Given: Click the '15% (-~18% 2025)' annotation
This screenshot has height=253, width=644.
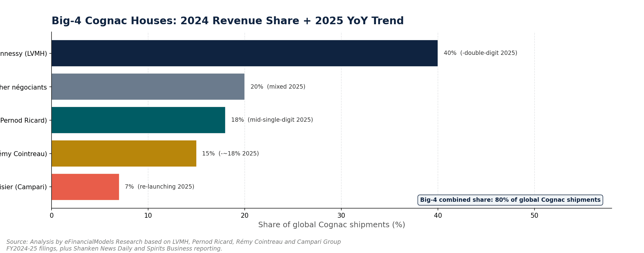Looking at the screenshot, I should [230, 154].
